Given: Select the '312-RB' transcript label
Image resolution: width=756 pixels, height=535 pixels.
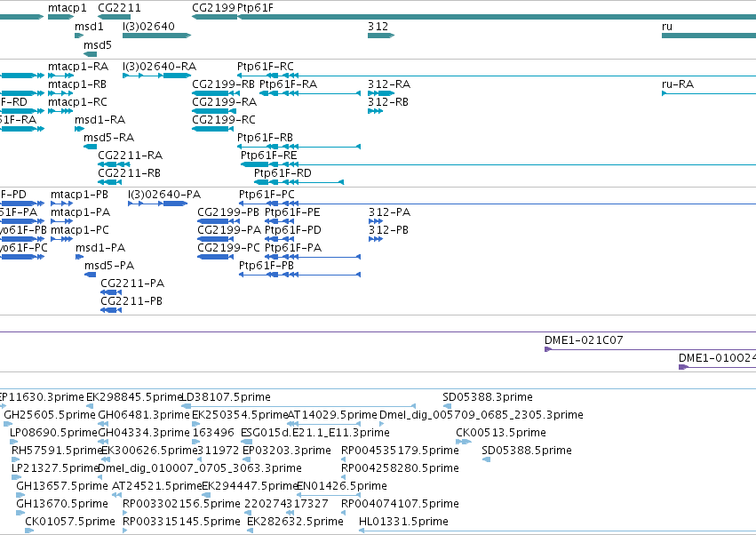Looking at the screenshot, I should pyautogui.click(x=388, y=102).
